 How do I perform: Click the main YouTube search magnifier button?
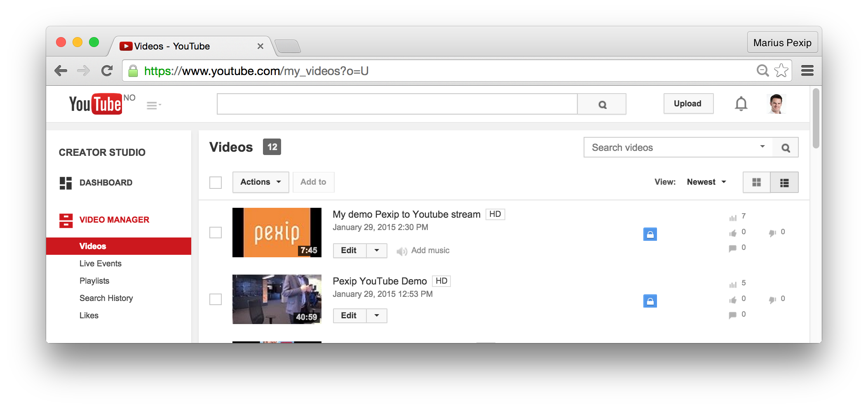click(x=602, y=104)
